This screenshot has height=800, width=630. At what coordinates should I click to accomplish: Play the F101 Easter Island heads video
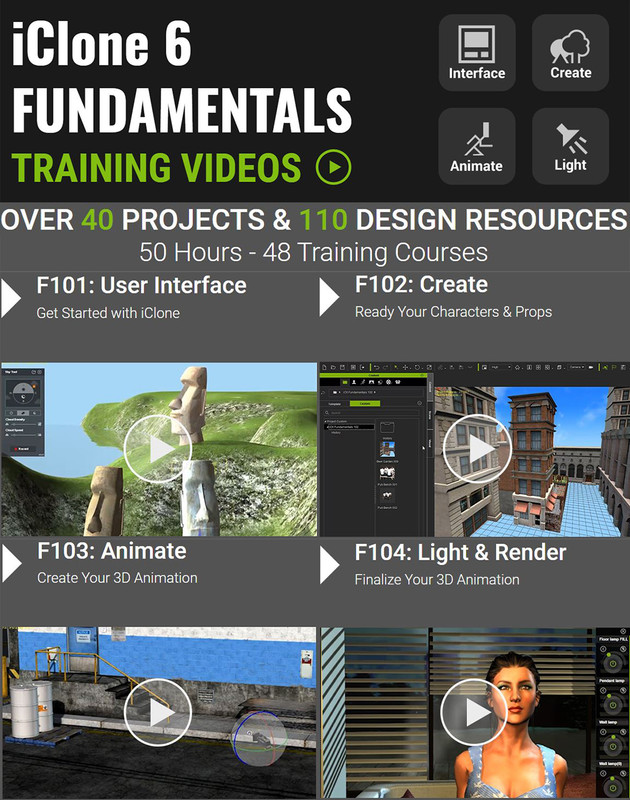point(158,449)
